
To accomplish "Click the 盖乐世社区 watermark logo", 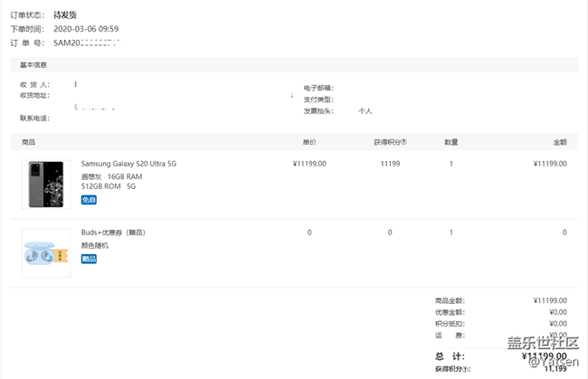I will (542, 344).
